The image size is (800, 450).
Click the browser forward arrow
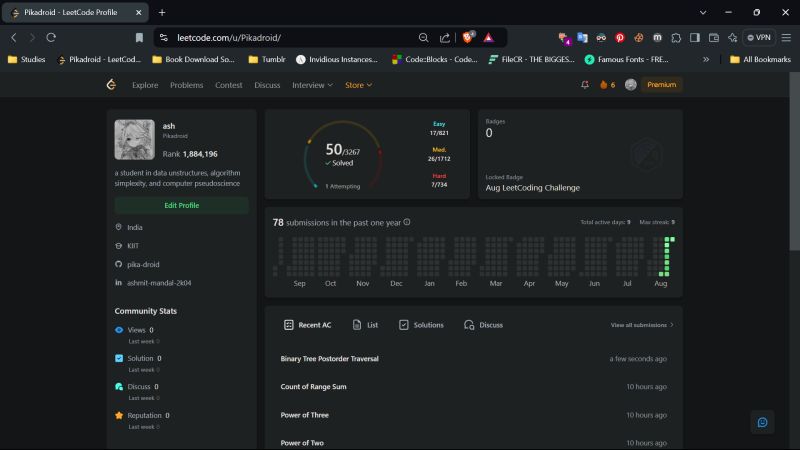(32, 37)
